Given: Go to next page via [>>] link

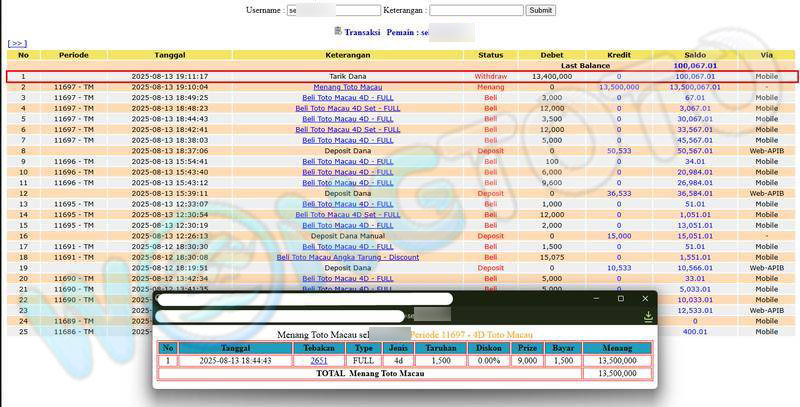Looking at the screenshot, I should (17, 44).
